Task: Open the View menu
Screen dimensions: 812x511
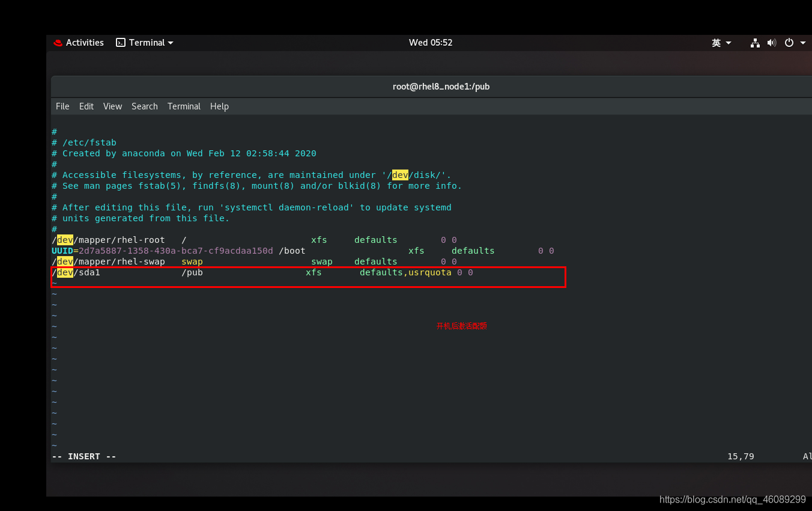Action: click(112, 106)
